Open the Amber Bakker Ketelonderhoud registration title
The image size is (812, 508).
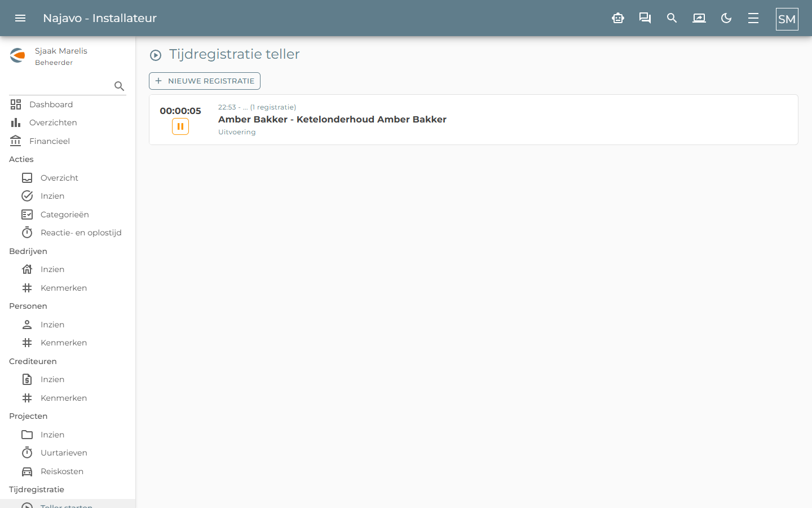332,119
